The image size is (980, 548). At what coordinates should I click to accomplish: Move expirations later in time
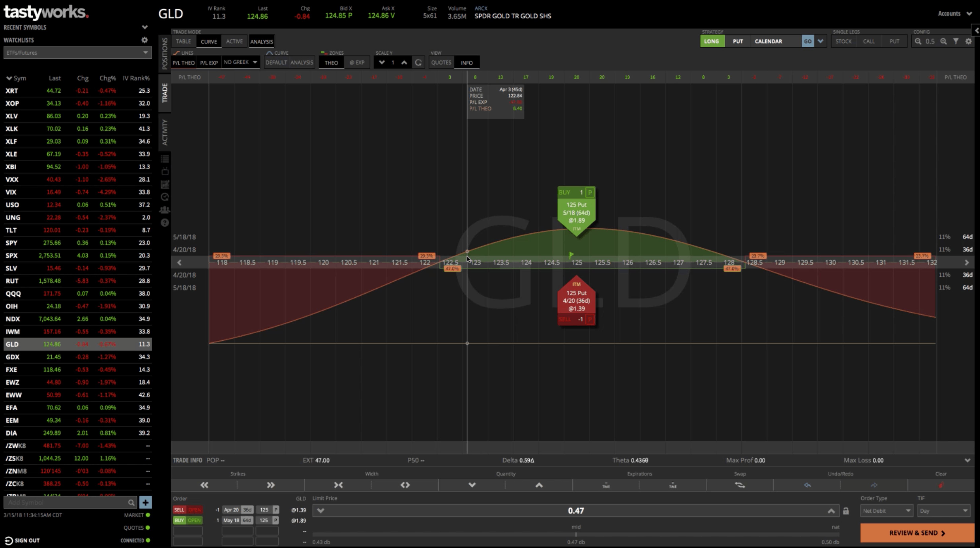pyautogui.click(x=673, y=485)
